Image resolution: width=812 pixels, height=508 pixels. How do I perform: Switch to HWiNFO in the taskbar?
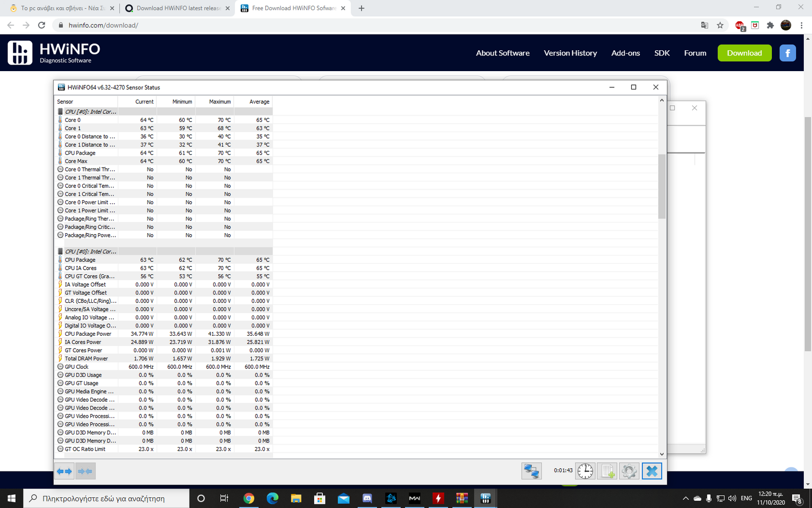[485, 498]
